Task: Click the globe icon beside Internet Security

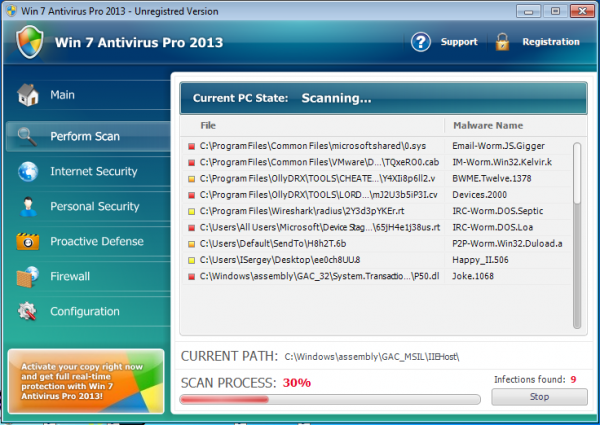Action: 28,171
